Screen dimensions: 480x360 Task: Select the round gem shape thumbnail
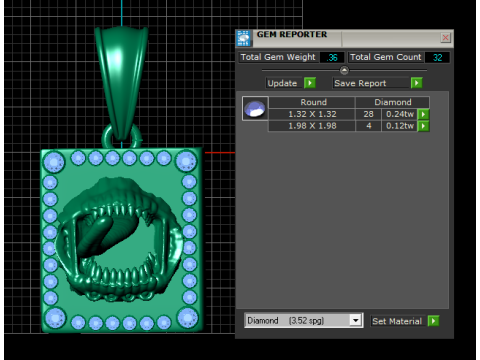click(255, 109)
